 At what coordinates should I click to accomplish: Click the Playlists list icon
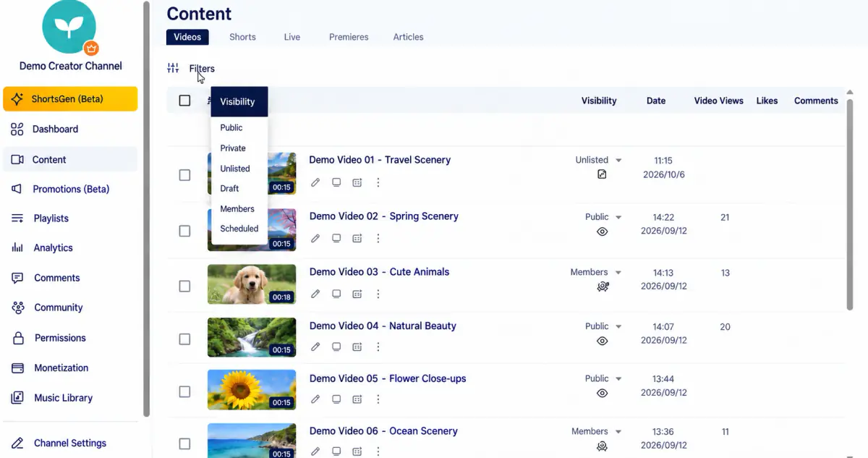pyautogui.click(x=17, y=219)
